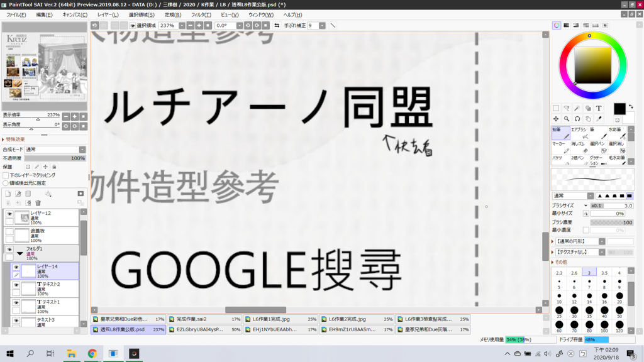Switch to 完成作業.sai2 document tab
This screenshot has height=362, width=644.
tap(204, 319)
